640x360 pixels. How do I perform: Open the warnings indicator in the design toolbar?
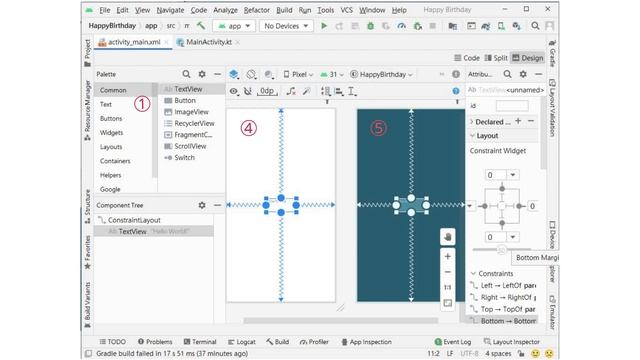(456, 74)
